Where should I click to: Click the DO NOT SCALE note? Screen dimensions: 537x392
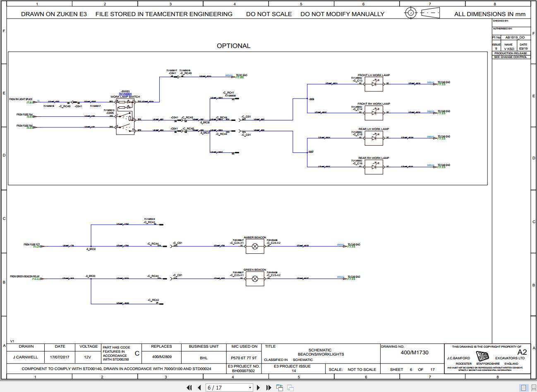coord(269,14)
